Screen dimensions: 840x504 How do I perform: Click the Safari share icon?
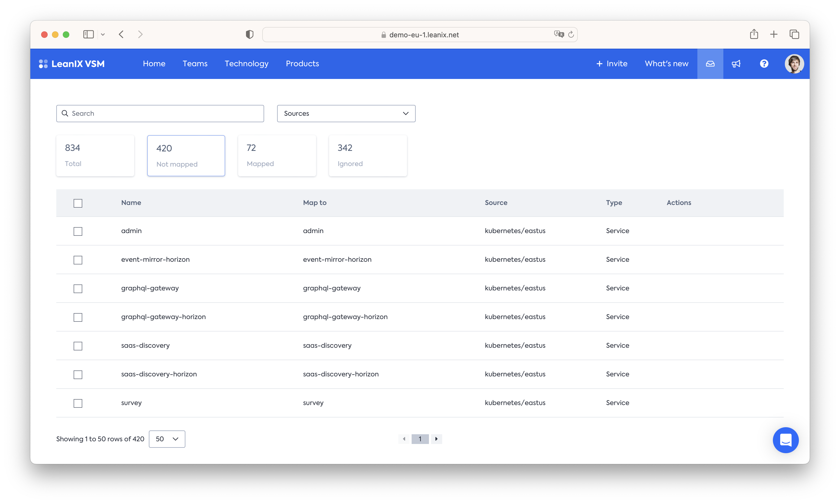[x=754, y=34]
